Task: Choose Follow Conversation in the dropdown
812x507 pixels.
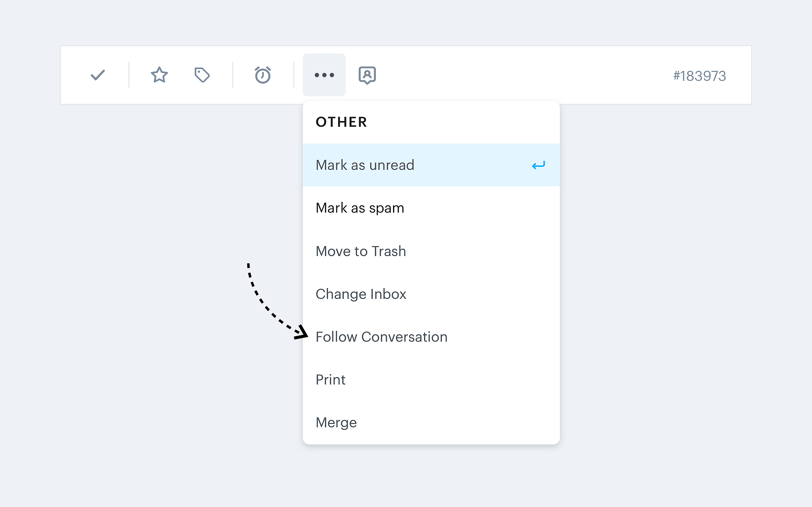Action: tap(382, 337)
